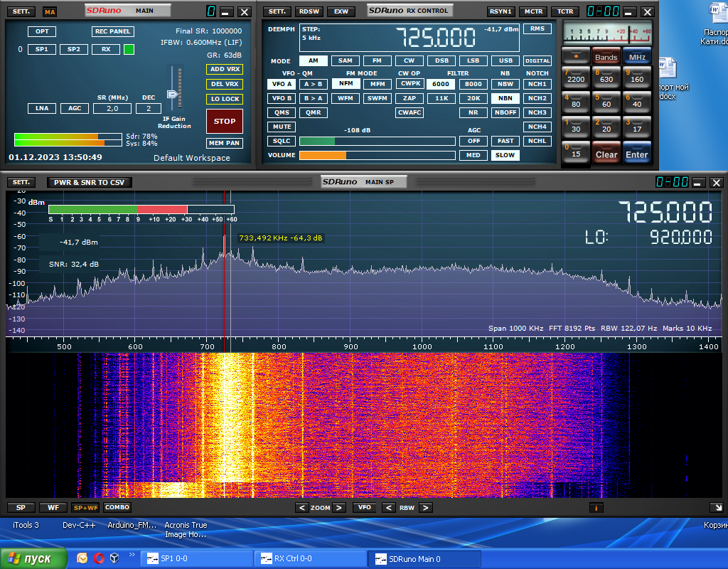Select VFO A
The height and width of the screenshot is (569, 728).
coord(282,84)
